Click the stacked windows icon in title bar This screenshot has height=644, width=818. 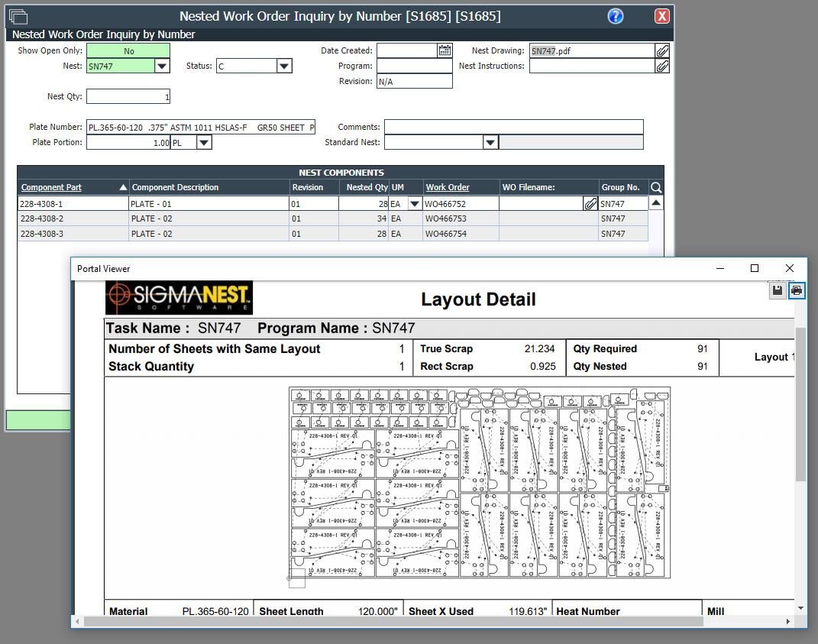[18, 16]
